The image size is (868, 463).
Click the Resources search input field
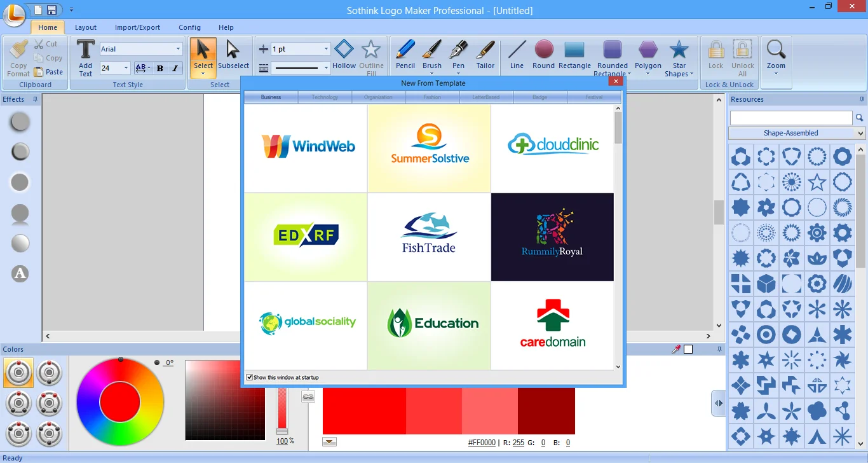click(x=791, y=118)
